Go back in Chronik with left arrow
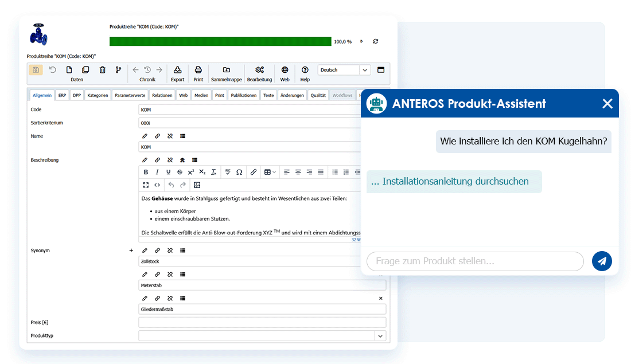 tap(135, 70)
